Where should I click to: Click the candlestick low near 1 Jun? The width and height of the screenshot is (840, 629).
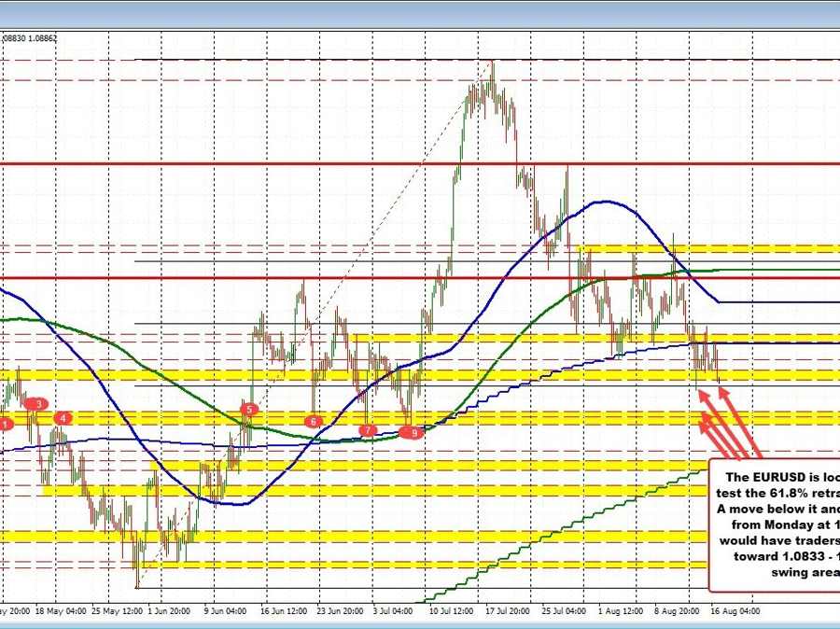[x=137, y=585]
